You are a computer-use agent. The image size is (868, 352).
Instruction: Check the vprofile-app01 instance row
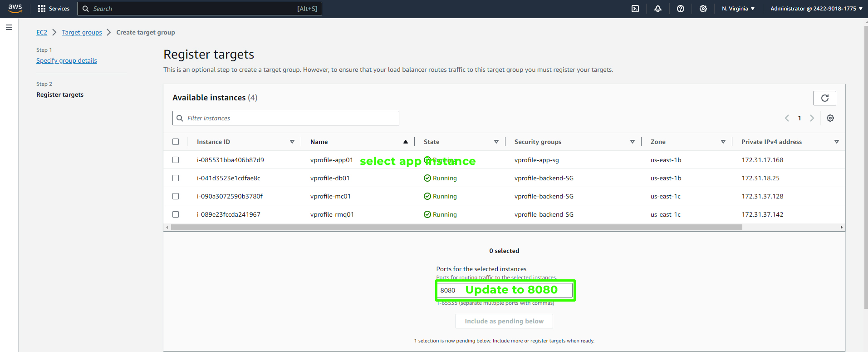[176, 160]
